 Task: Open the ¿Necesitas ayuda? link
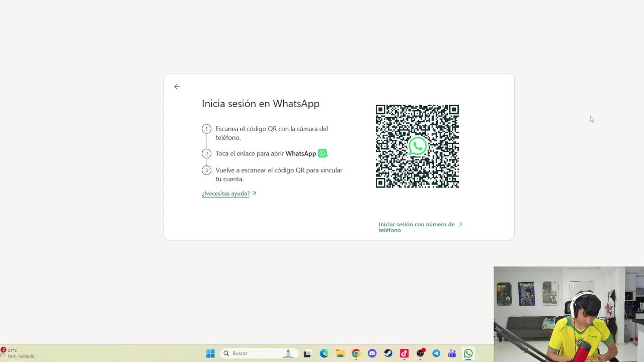pyautogui.click(x=229, y=193)
